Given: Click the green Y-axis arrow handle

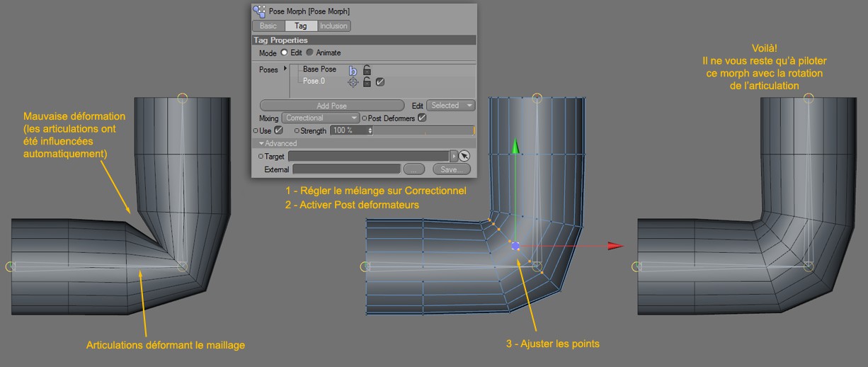Looking at the screenshot, I should (516, 146).
